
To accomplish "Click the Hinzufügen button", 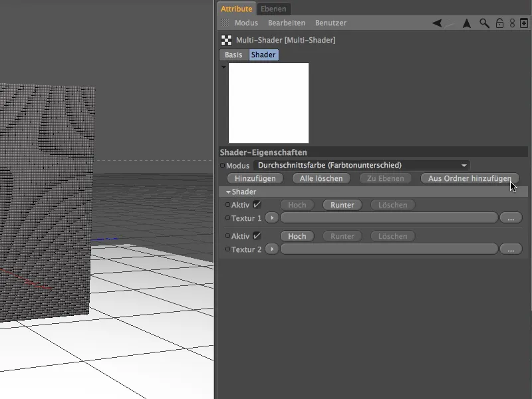I will click(x=255, y=178).
